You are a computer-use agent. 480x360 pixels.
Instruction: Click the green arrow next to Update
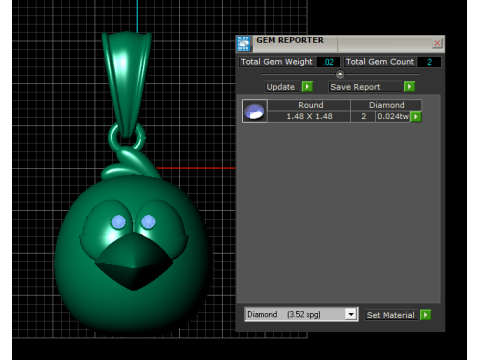coord(307,87)
